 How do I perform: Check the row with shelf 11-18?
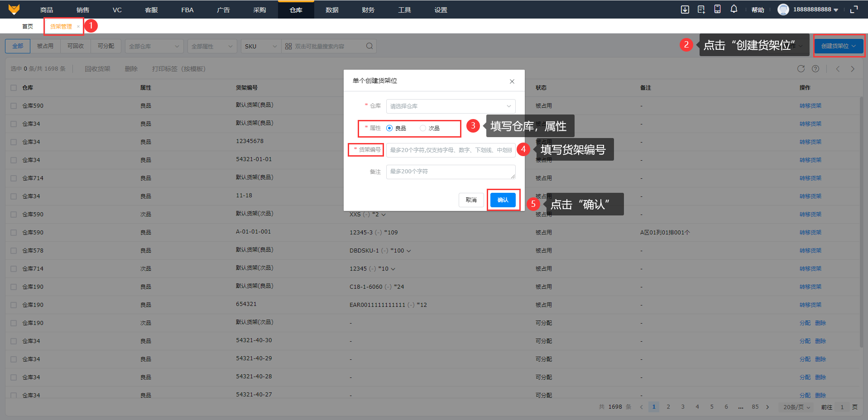(x=14, y=196)
